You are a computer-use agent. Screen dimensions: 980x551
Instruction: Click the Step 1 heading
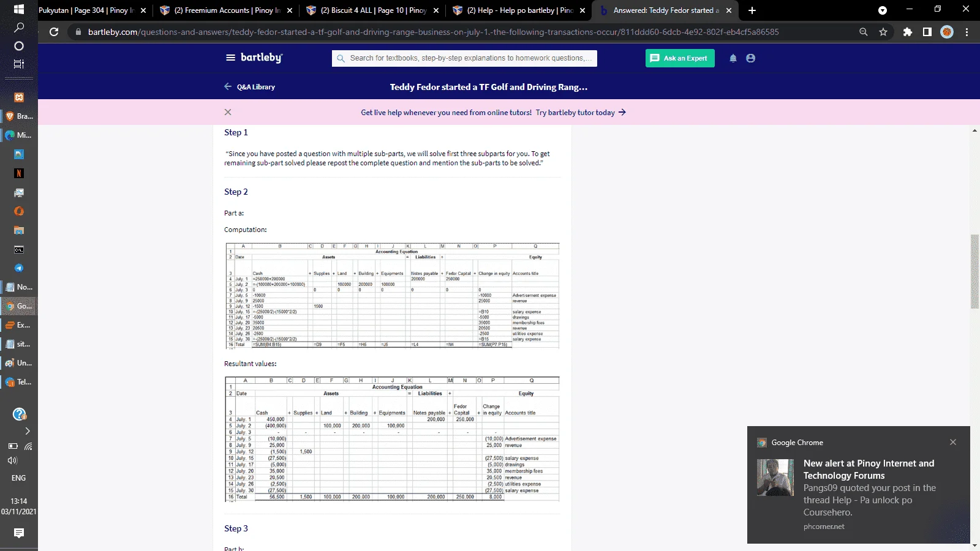point(236,132)
